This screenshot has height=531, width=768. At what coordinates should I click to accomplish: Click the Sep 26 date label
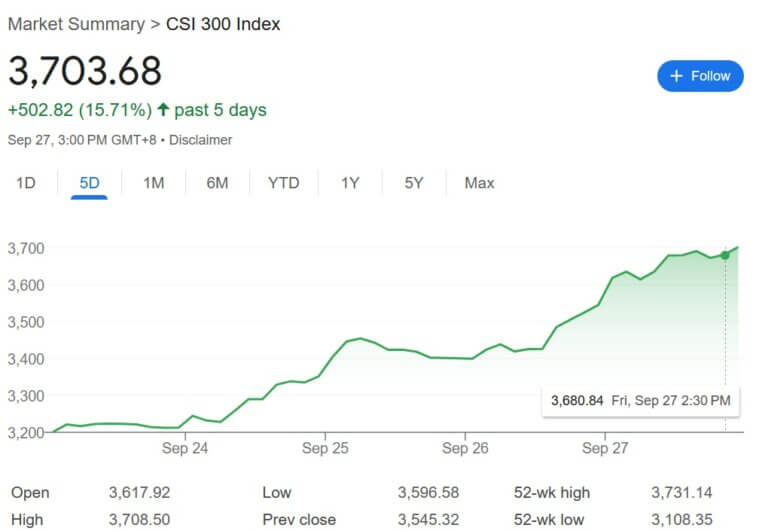pyautogui.click(x=465, y=448)
